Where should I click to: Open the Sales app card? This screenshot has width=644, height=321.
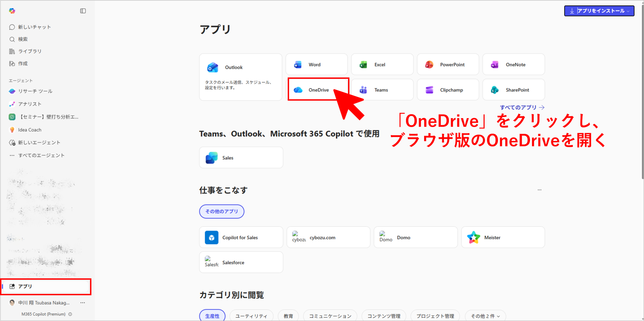[241, 158]
